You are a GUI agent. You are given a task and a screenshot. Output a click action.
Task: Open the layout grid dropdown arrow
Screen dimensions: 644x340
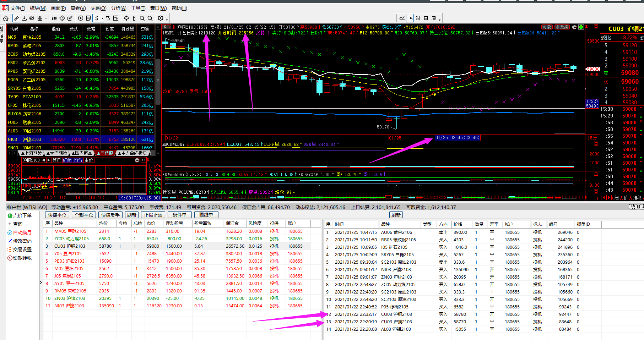tap(46, 18)
